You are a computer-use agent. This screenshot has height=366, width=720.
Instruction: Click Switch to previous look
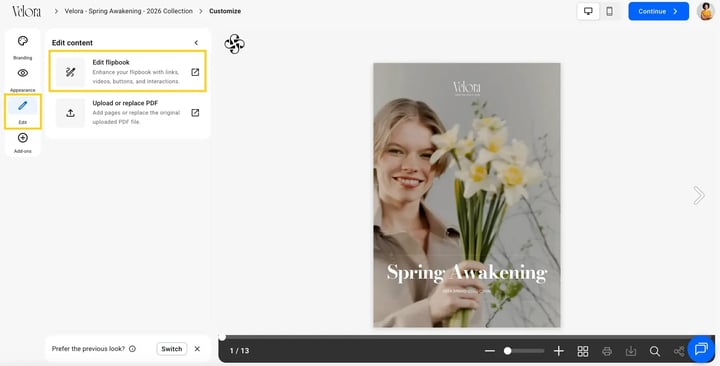172,349
